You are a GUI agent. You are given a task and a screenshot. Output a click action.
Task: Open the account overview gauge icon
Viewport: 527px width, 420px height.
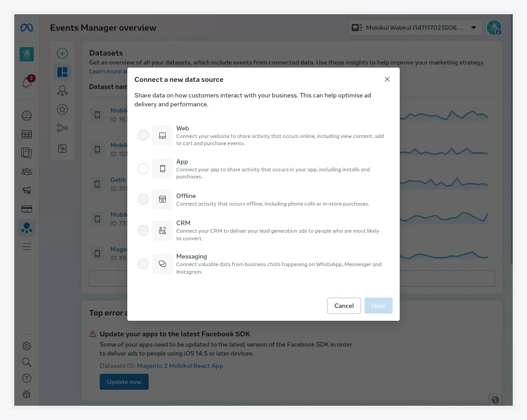[x=27, y=116]
